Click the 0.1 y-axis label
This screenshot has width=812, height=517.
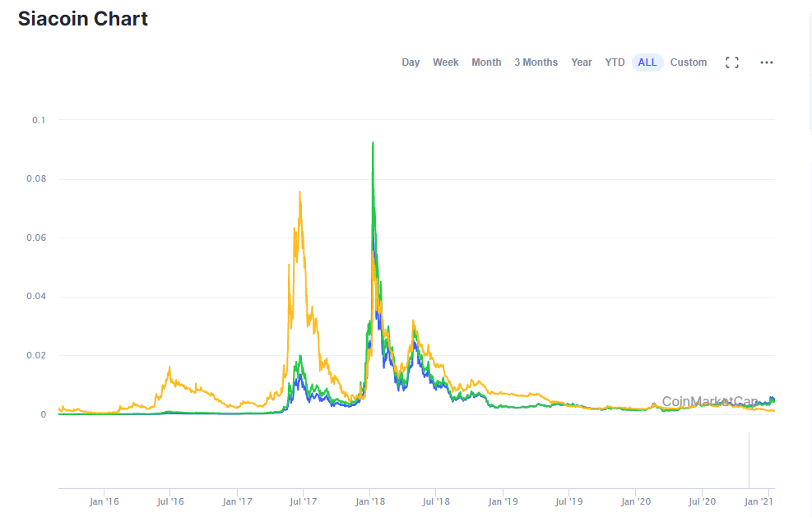pos(39,120)
